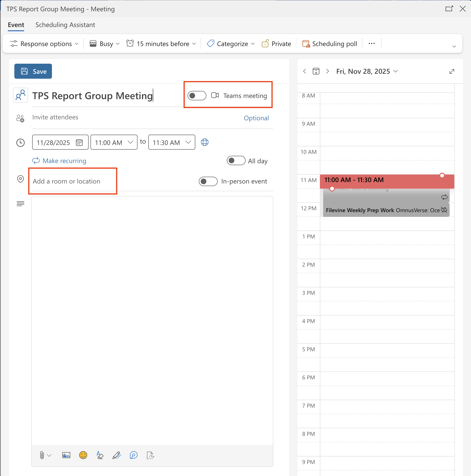Click the Save button
Viewport: 471px width, 476px height.
33,71
